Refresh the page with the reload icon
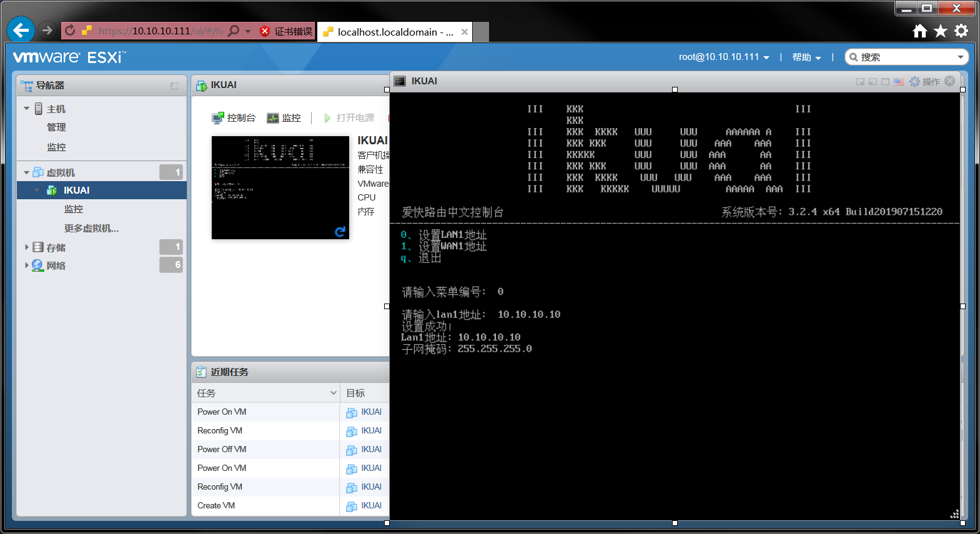The width and height of the screenshot is (980, 534). click(x=70, y=30)
